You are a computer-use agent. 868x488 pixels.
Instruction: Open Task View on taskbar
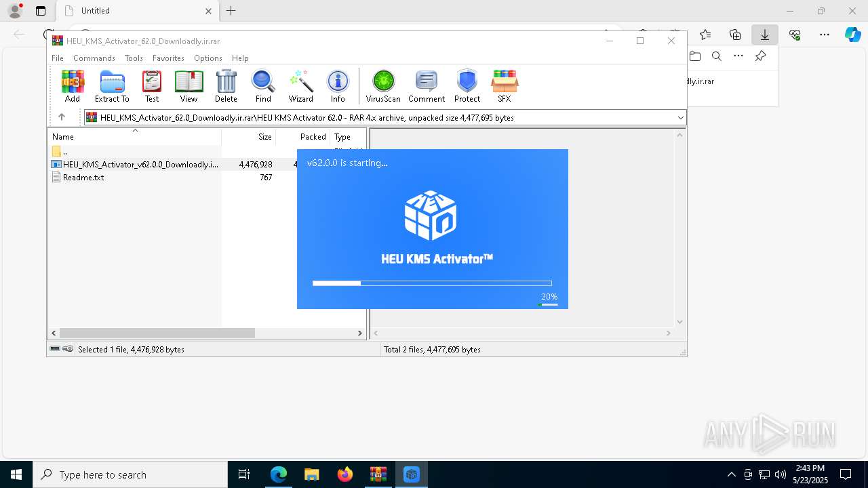pos(244,474)
